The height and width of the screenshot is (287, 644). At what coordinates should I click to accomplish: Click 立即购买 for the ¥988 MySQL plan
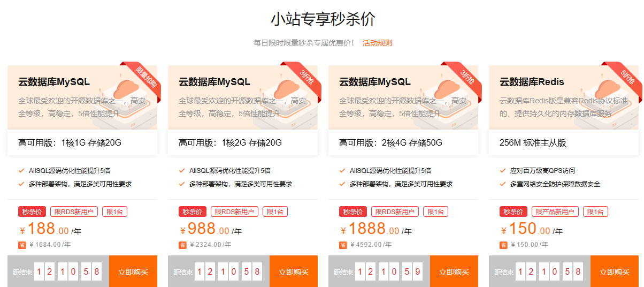point(294,271)
